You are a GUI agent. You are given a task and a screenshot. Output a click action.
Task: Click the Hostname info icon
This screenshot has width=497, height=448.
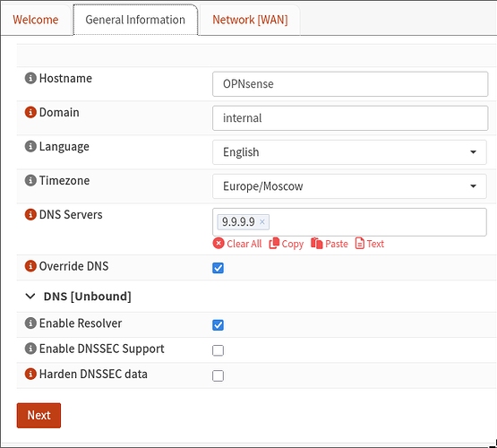(x=30, y=78)
